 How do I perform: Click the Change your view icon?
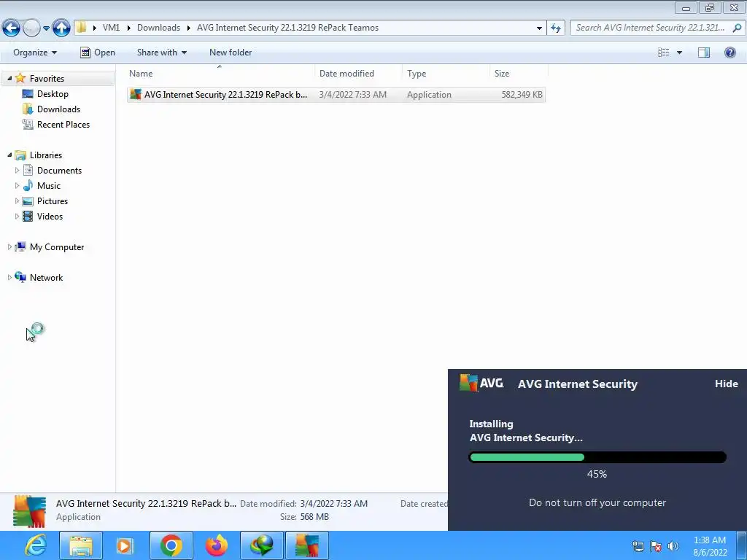coord(664,52)
